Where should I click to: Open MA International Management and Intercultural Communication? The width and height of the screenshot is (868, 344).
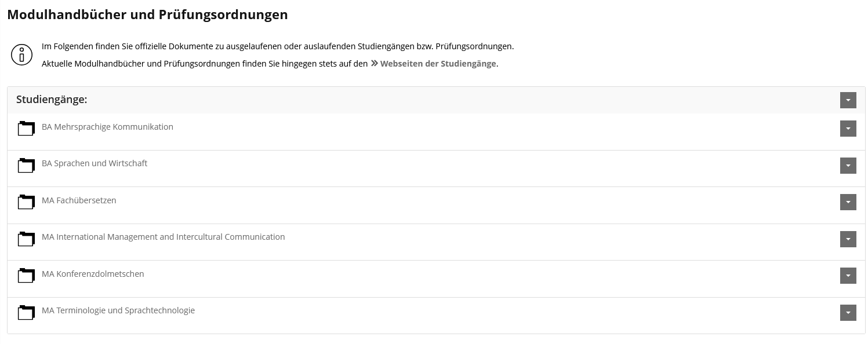point(163,237)
